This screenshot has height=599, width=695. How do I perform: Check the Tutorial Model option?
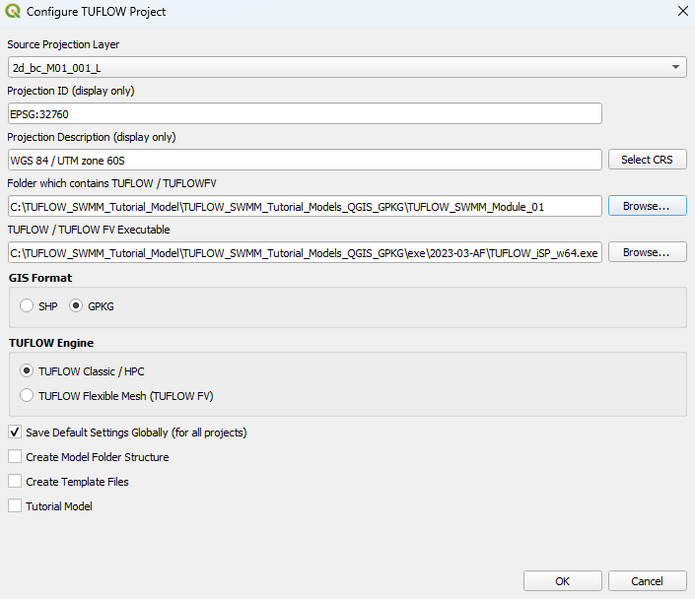(x=15, y=506)
